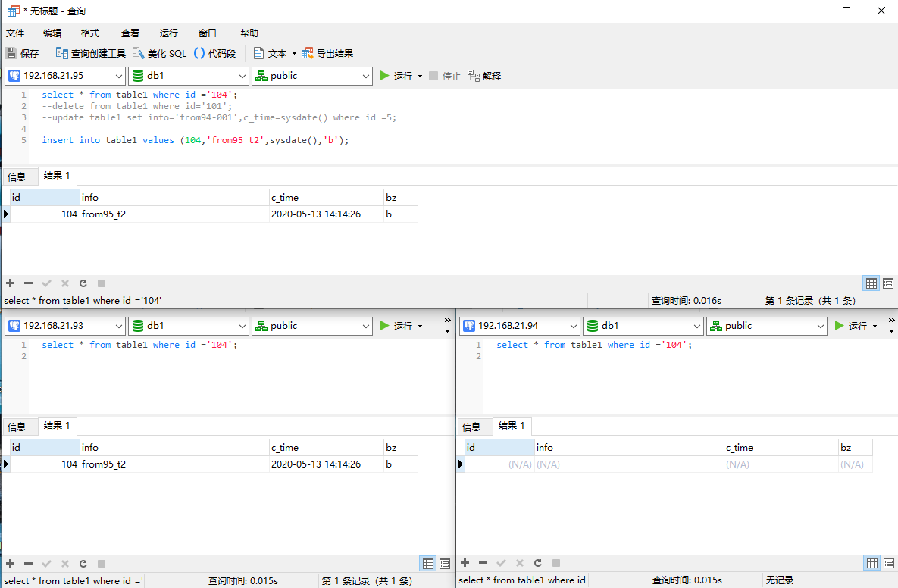Open the db1 dropdown in the 192.168.21.93 pane
The image size is (898, 588).
tap(189, 326)
